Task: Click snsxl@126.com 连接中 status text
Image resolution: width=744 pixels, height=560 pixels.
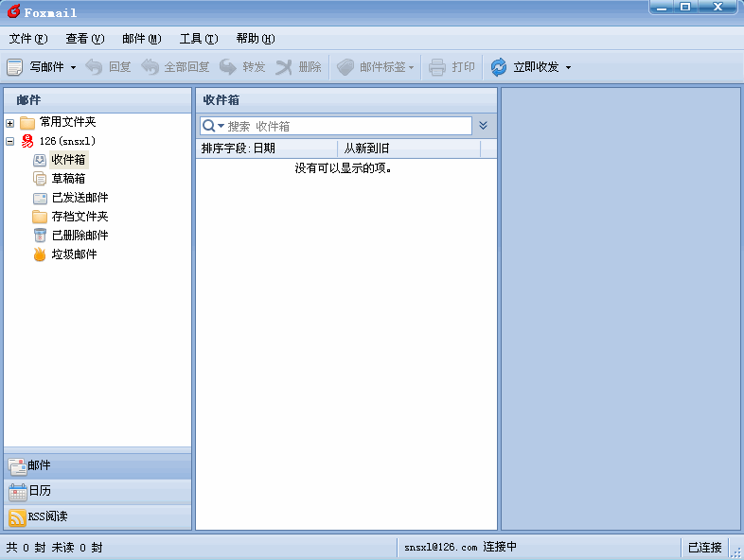Action: pyautogui.click(x=460, y=547)
